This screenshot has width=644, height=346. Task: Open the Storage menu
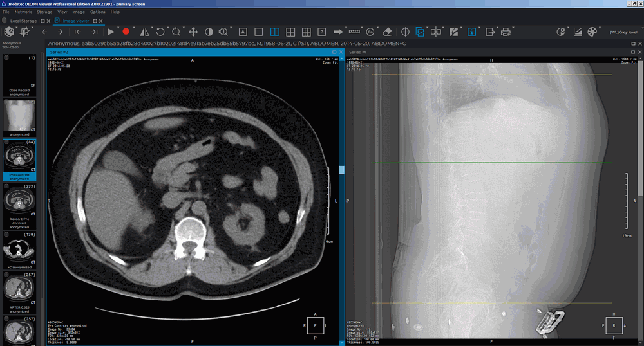pyautogui.click(x=44, y=12)
